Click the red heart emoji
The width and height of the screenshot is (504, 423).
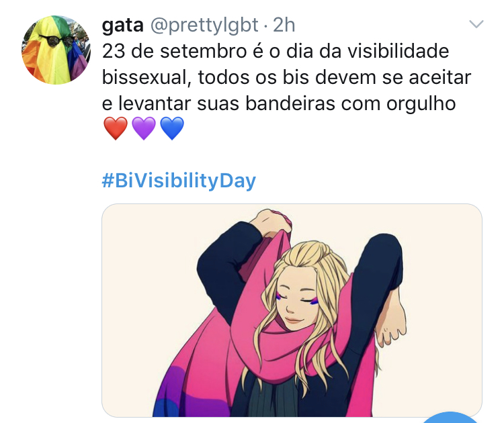(x=116, y=128)
